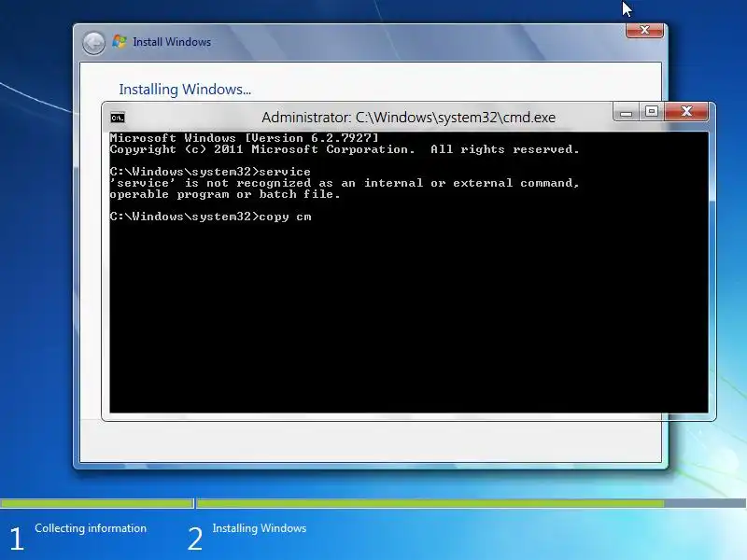Click the Copyright 2011 Microsoft Corporation line

[345, 149]
